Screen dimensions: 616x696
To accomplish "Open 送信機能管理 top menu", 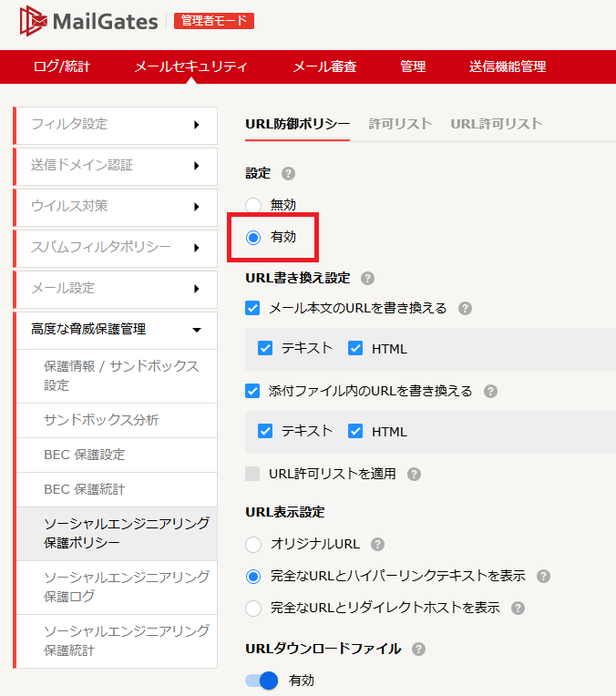I will 508,67.
